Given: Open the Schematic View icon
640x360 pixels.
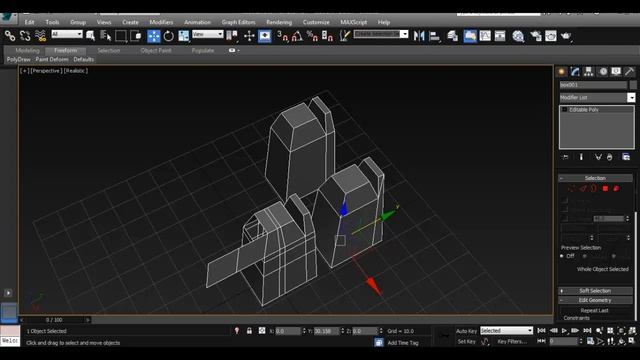Looking at the screenshot, I should click(x=500, y=36).
